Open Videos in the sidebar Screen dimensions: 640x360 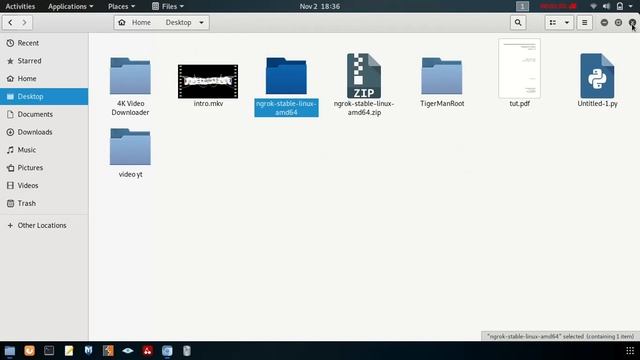coord(44,185)
